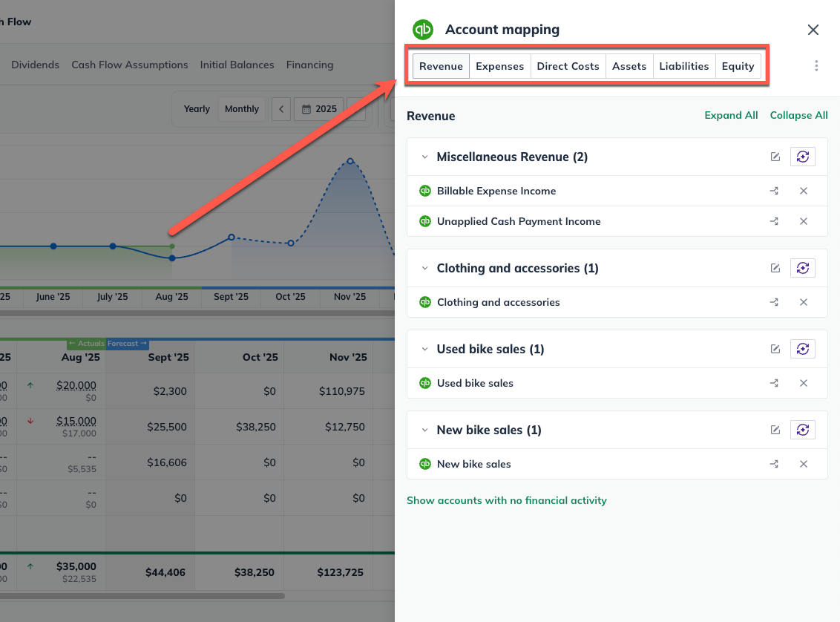Click edit icon for Used bike sales group
The width and height of the screenshot is (840, 622).
pos(775,349)
